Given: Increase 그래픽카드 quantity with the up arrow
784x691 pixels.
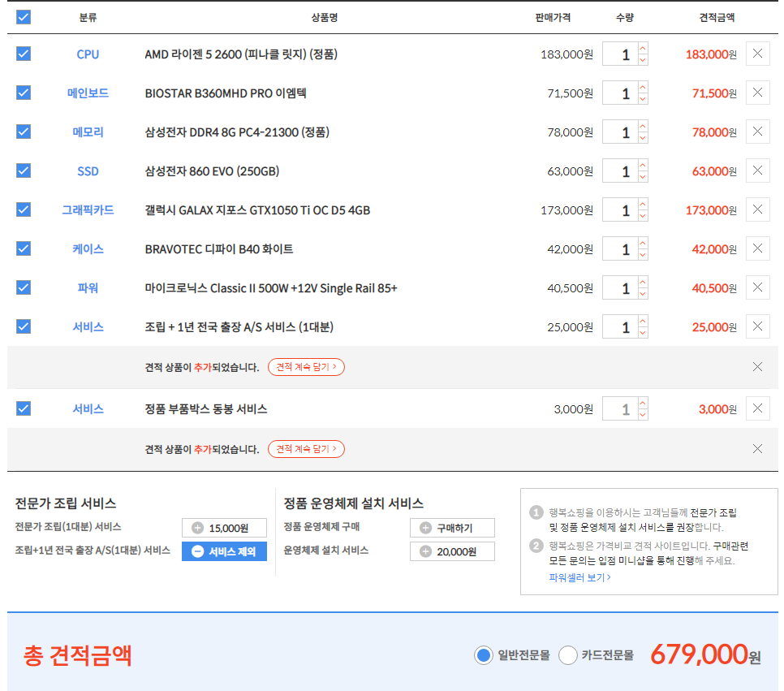Looking at the screenshot, I should tap(643, 204).
